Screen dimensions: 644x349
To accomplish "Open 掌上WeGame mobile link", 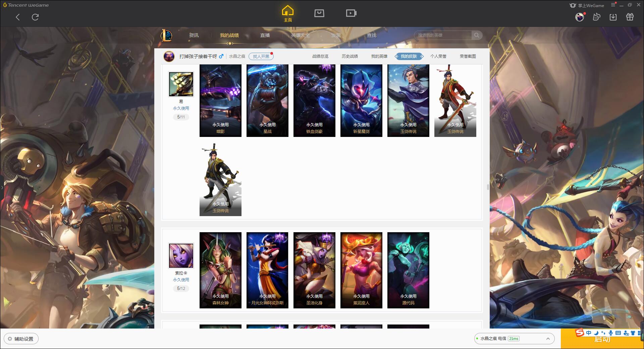I will (587, 5).
